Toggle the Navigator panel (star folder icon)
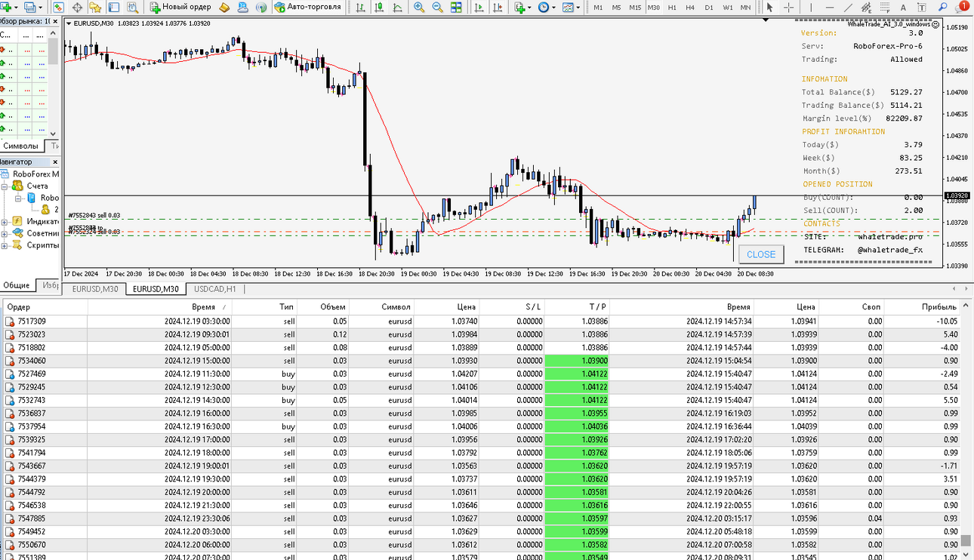Image resolution: width=974 pixels, height=560 pixels. [95, 8]
